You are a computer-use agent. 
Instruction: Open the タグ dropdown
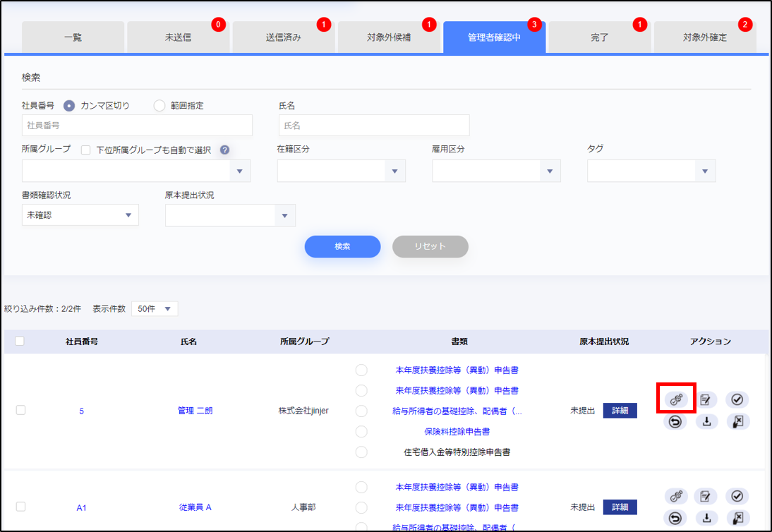651,171
